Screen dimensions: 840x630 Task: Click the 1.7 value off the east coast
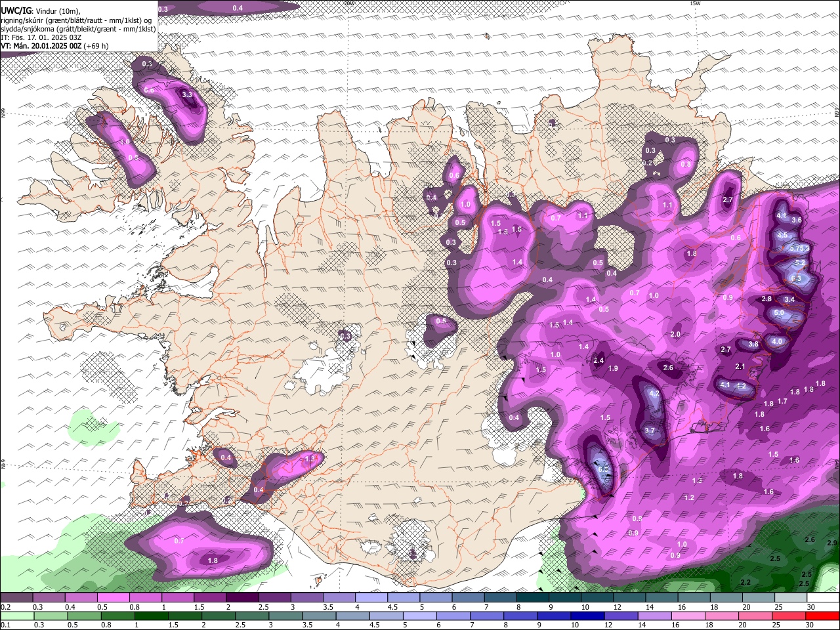pyautogui.click(x=782, y=401)
